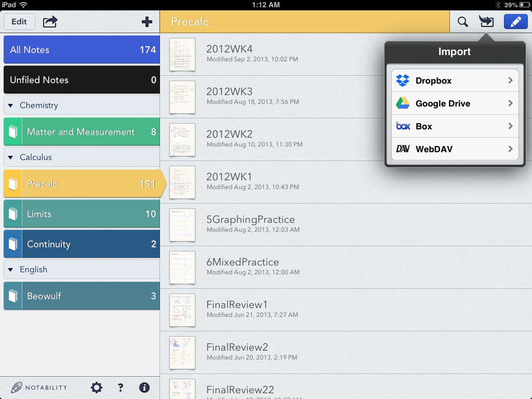Create a new note with pencil icon

click(515, 22)
